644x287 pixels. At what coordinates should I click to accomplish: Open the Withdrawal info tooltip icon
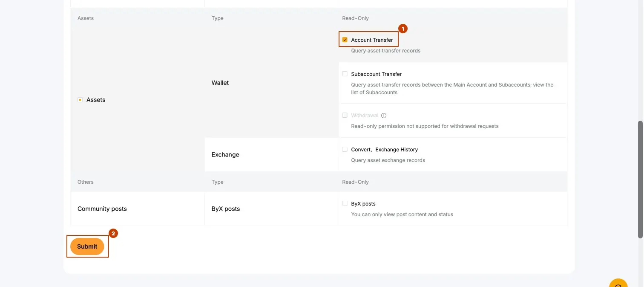[384, 116]
